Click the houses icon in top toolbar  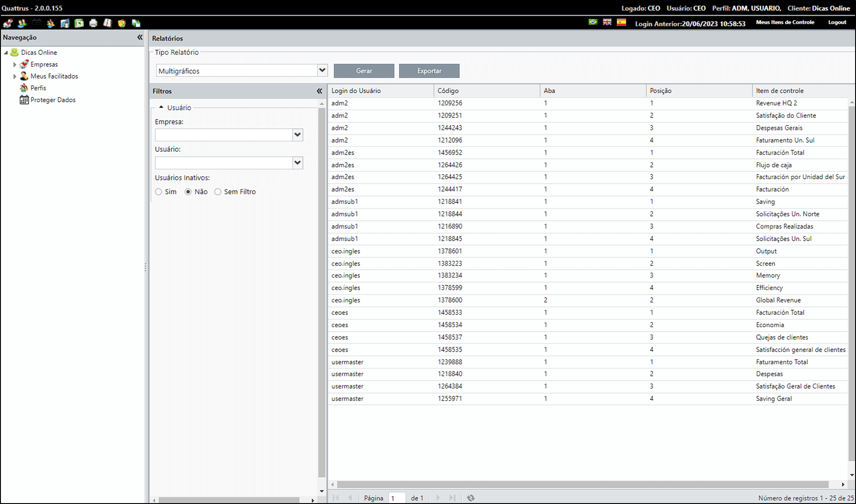pos(8,23)
